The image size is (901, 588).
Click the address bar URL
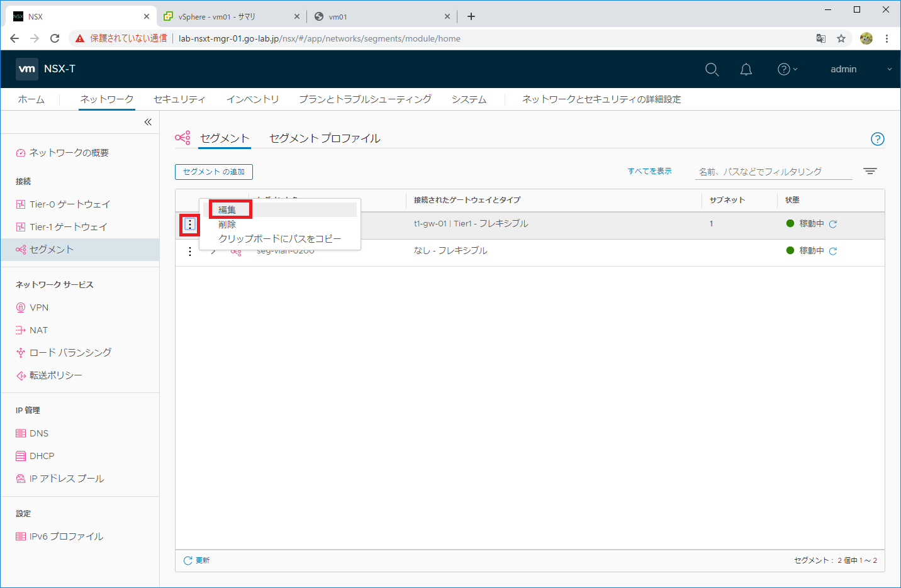coord(320,38)
